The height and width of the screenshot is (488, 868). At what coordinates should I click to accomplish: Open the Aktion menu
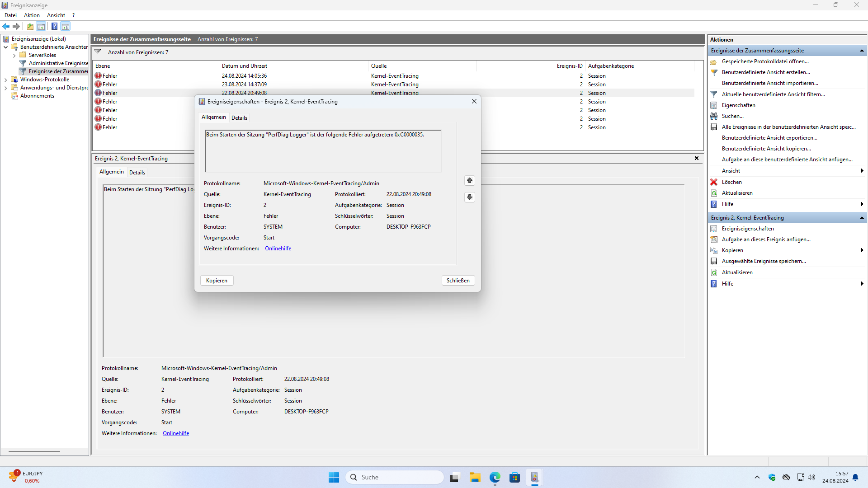(x=32, y=15)
